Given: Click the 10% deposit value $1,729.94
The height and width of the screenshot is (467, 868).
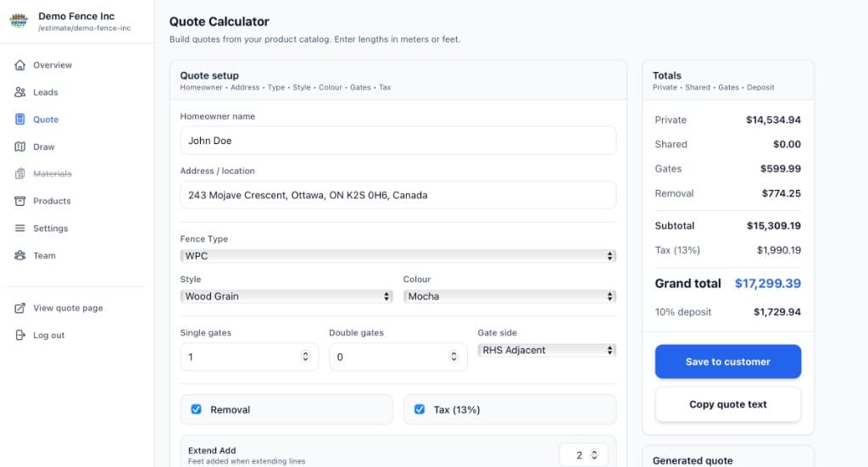Looking at the screenshot, I should tap(777, 312).
